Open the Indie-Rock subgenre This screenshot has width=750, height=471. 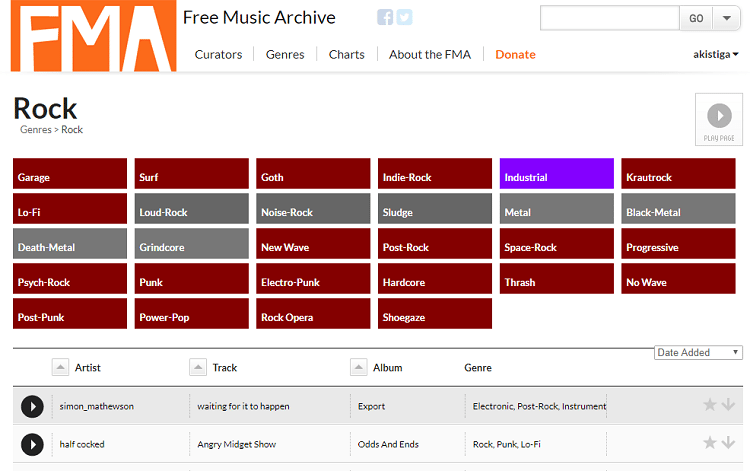pyautogui.click(x=435, y=174)
